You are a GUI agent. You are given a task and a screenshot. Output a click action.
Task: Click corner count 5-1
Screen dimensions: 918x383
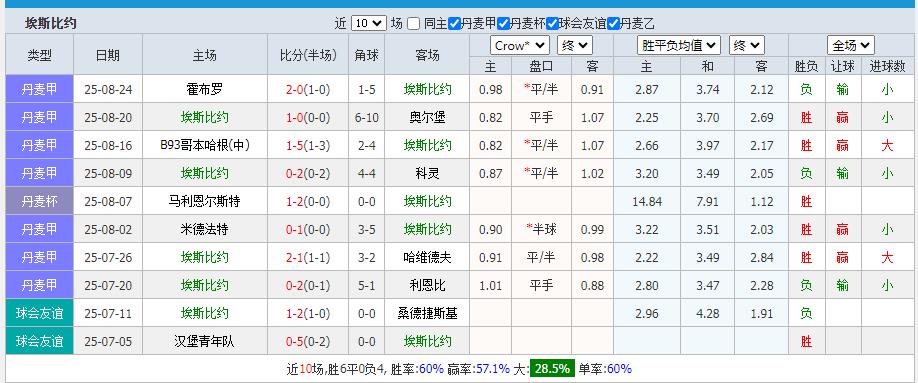coord(366,285)
